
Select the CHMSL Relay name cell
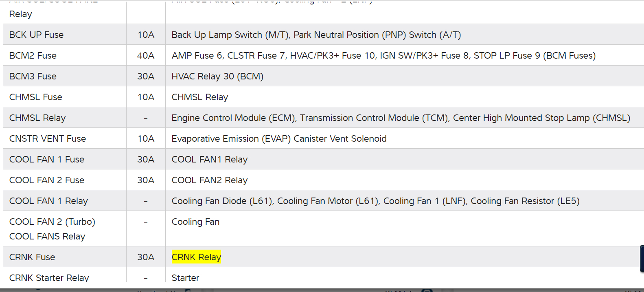37,118
